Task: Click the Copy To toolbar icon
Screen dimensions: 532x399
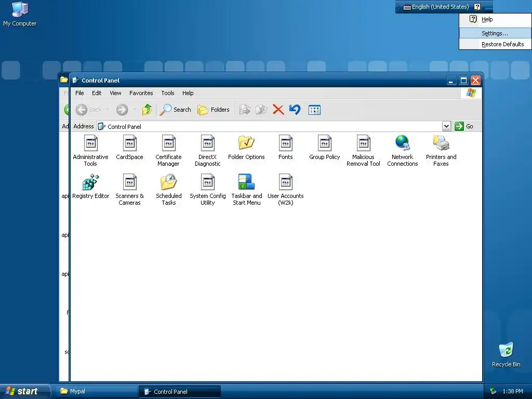Action: [x=261, y=110]
